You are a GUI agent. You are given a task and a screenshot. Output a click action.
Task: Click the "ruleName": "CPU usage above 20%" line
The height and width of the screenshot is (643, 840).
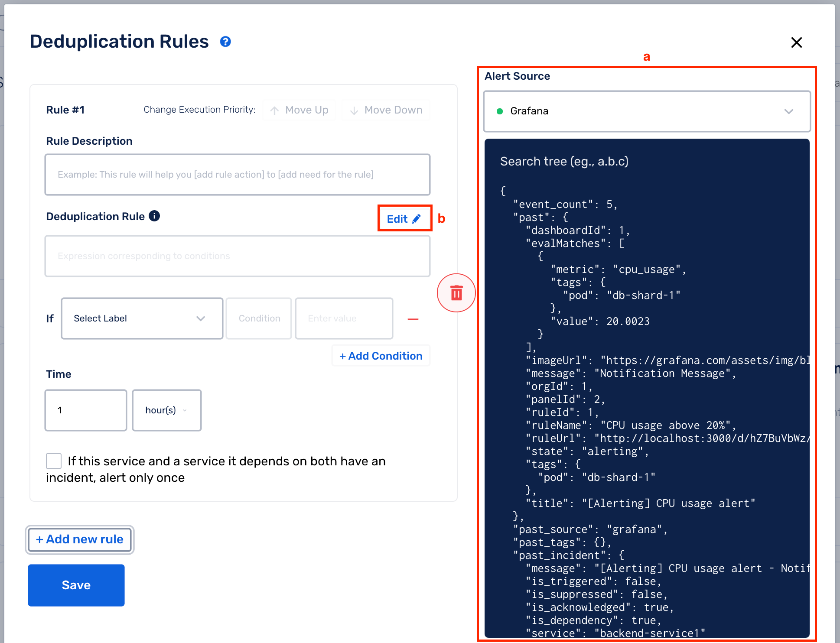[x=631, y=425]
